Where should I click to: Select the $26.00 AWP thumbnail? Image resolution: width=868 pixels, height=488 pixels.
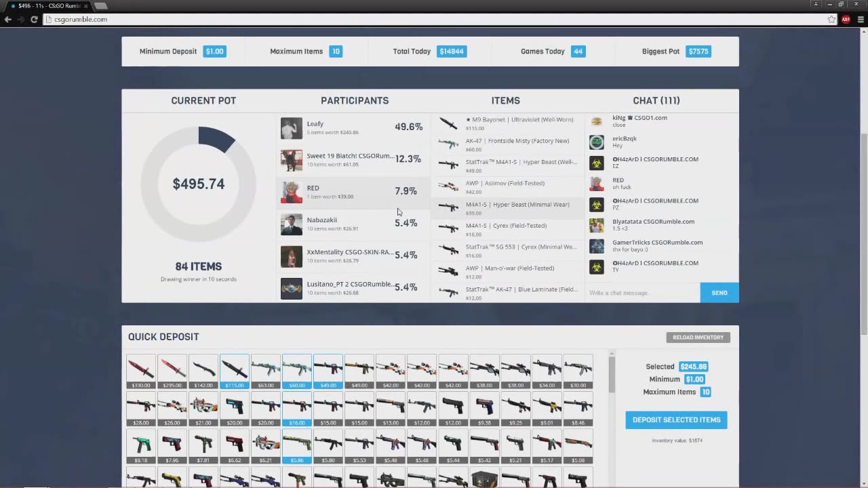(x=172, y=409)
